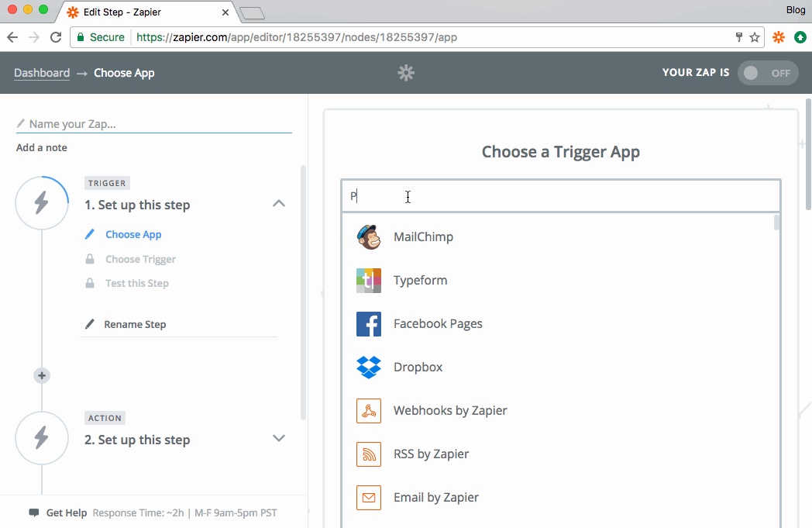Open Choose Trigger substep
812x528 pixels.
(140, 259)
